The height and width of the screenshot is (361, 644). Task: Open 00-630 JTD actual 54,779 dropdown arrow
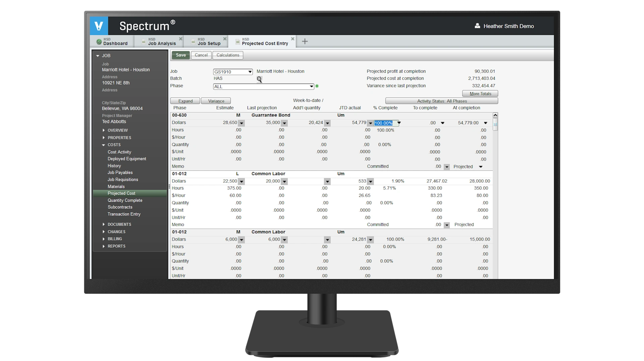coord(370,123)
